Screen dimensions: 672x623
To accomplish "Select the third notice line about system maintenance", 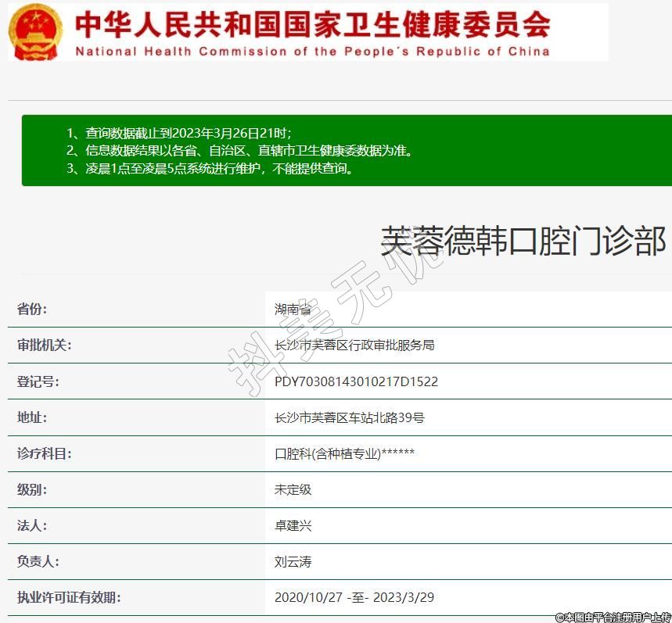I will click(210, 169).
